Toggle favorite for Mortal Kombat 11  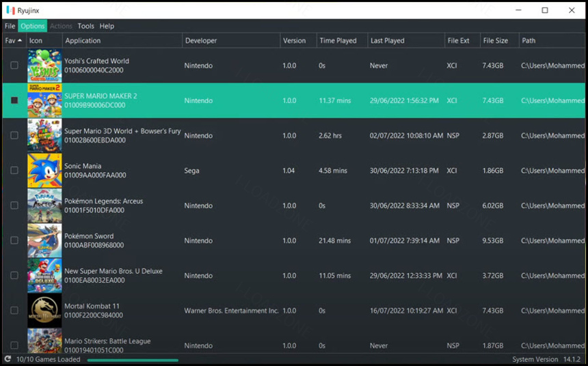[x=14, y=310]
